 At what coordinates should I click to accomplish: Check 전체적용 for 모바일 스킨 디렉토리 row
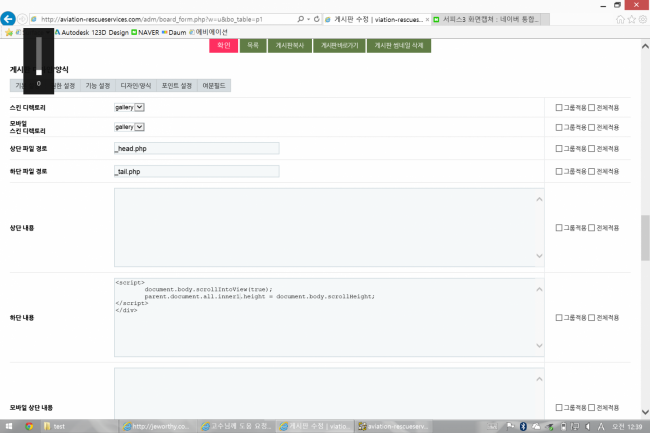[x=592, y=127]
